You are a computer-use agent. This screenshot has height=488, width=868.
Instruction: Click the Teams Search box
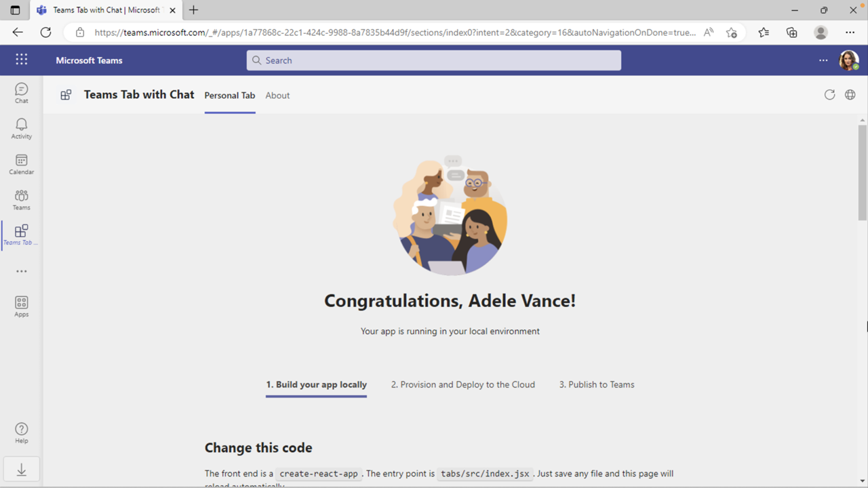[433, 60]
